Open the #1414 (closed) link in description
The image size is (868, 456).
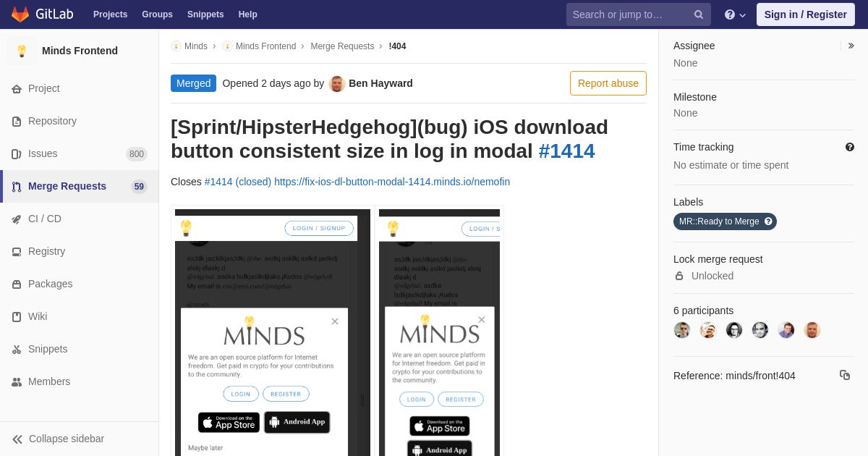(238, 182)
